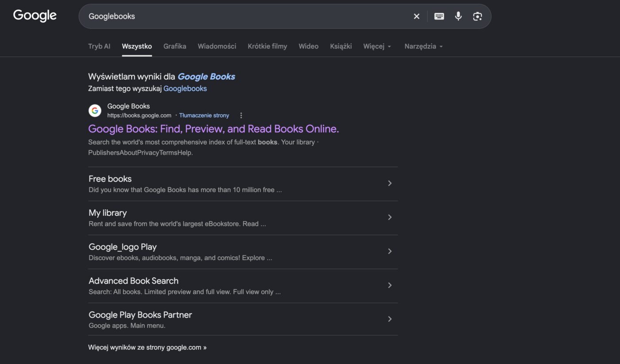Click the Google Books site name above the URL
This screenshot has height=364, width=620.
coord(128,106)
